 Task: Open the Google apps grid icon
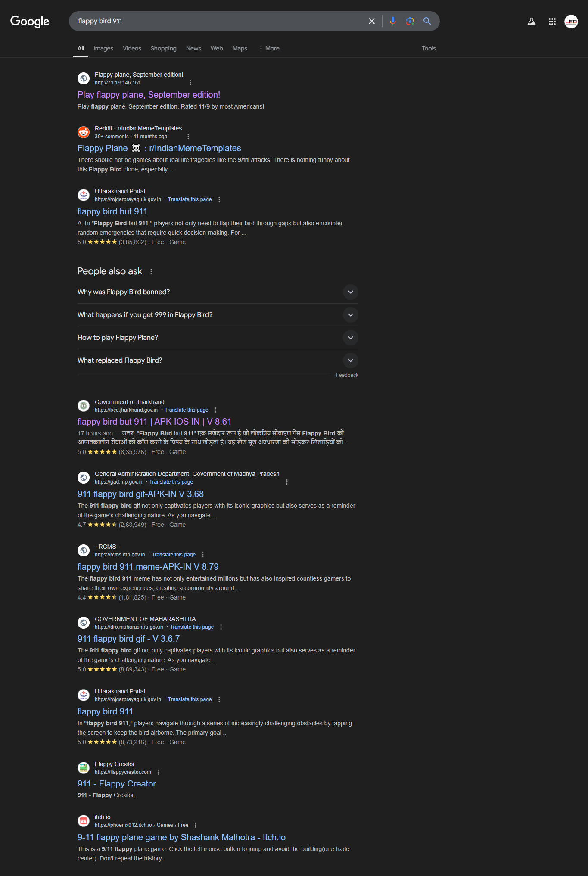point(552,22)
